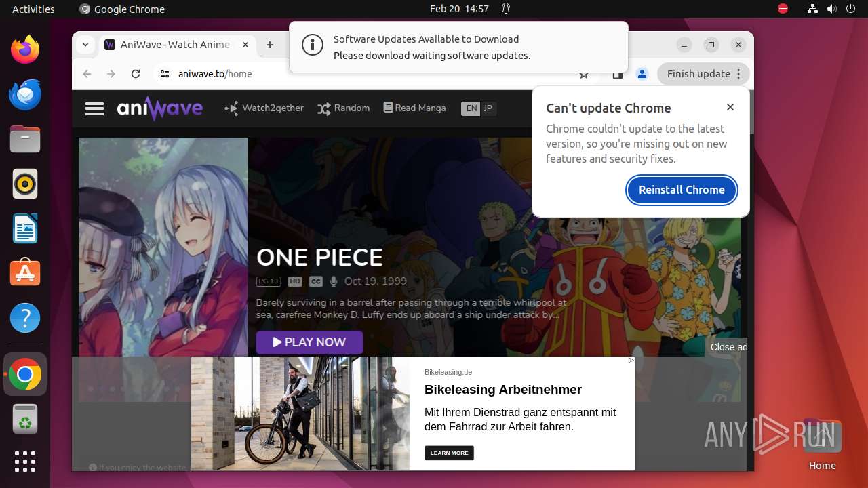Click the Google Chrome dock icon

coord(25,374)
